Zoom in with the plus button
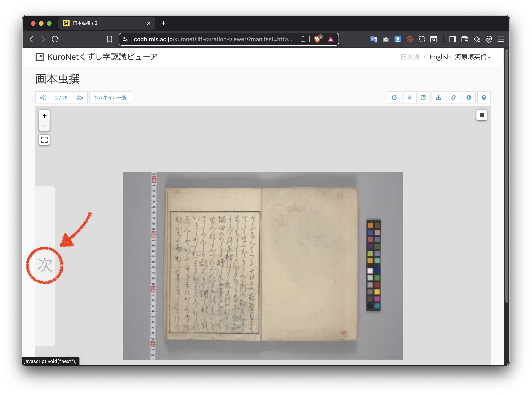532x395 pixels. click(x=44, y=115)
